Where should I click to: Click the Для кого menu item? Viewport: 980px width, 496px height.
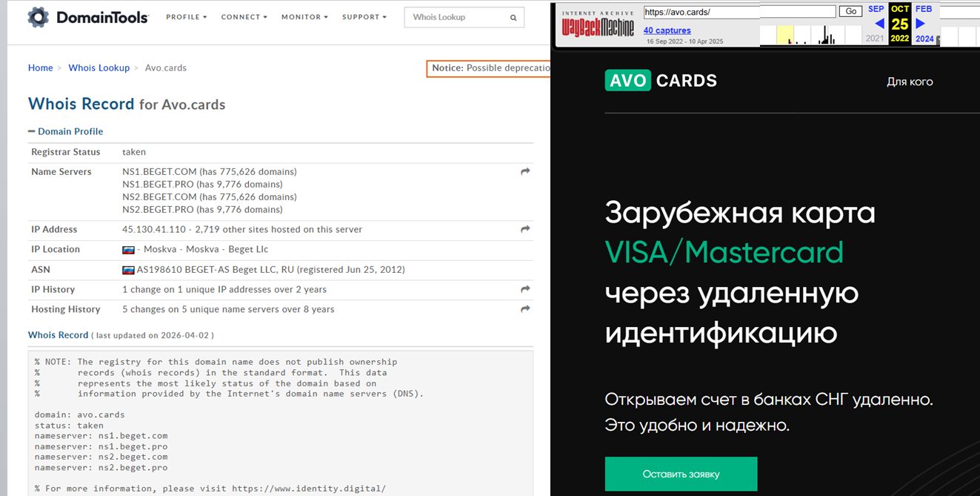click(x=910, y=82)
